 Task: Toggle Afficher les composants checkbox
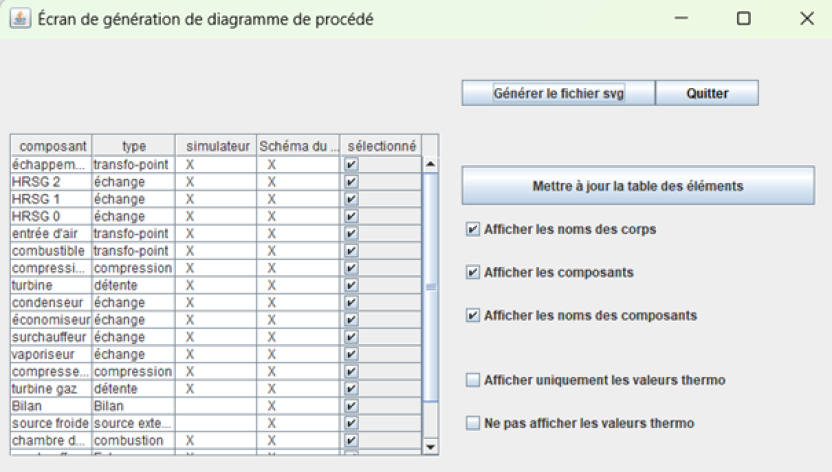(x=473, y=272)
